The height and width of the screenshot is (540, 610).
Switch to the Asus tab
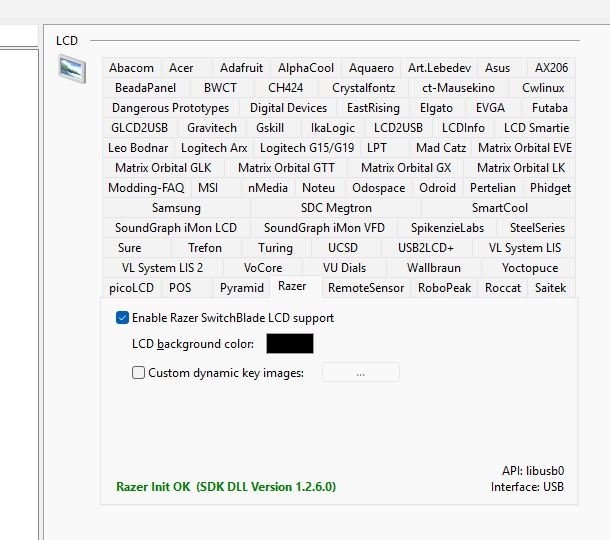502,68
